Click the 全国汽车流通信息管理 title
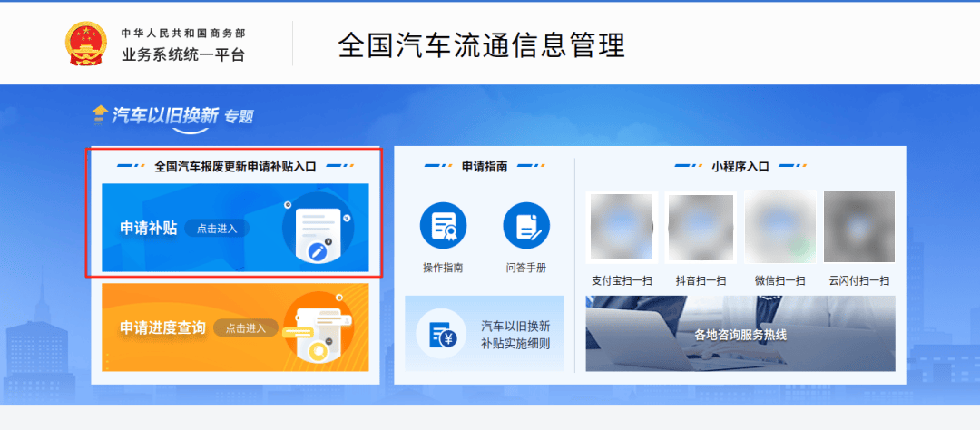 [481, 45]
